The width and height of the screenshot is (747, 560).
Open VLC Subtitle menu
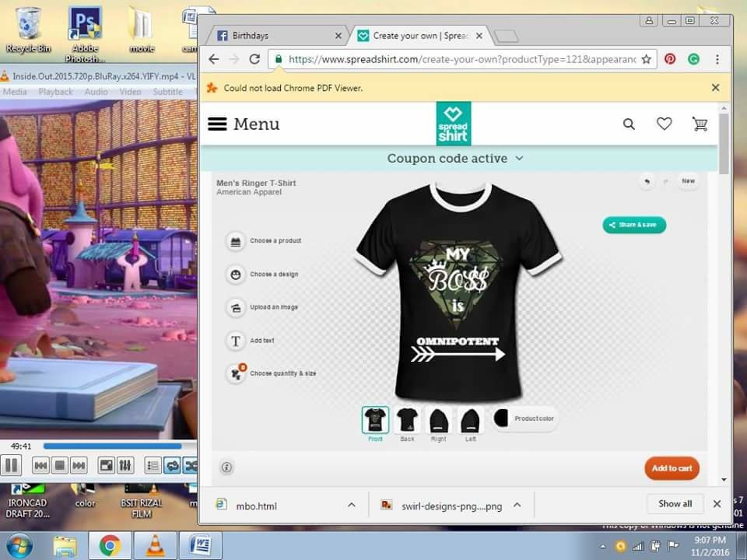[168, 92]
